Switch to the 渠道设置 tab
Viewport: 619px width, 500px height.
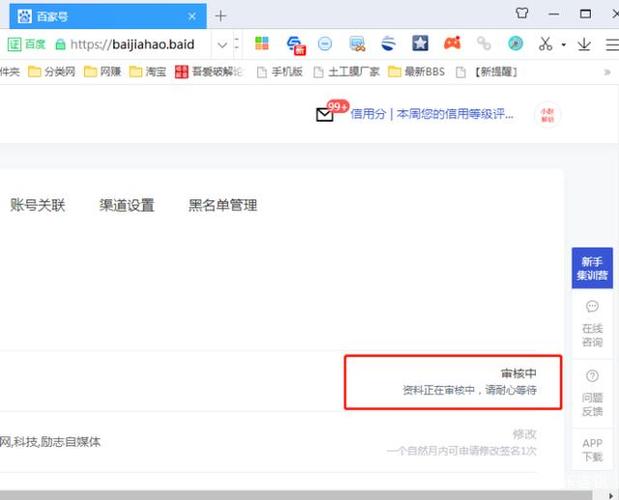pyautogui.click(x=127, y=205)
